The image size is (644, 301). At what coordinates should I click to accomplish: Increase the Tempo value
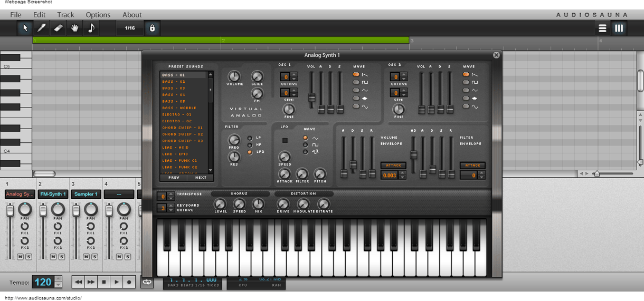58,279
